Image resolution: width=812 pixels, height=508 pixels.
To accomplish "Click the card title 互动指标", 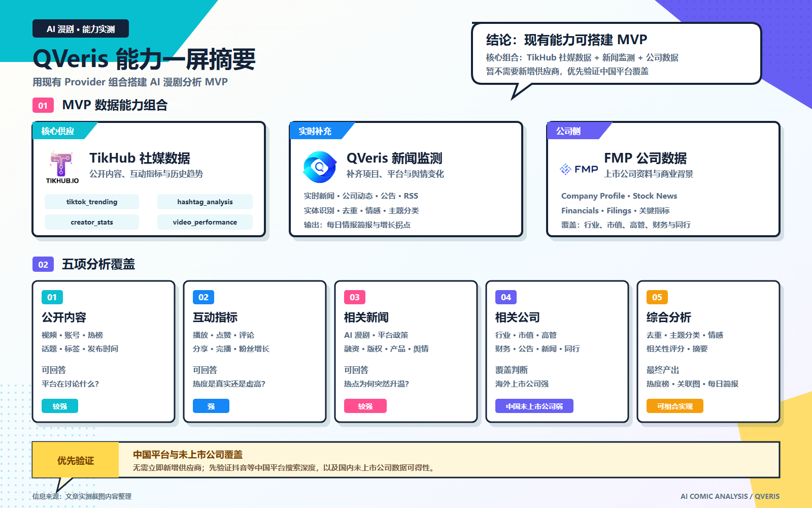I will (x=215, y=317).
